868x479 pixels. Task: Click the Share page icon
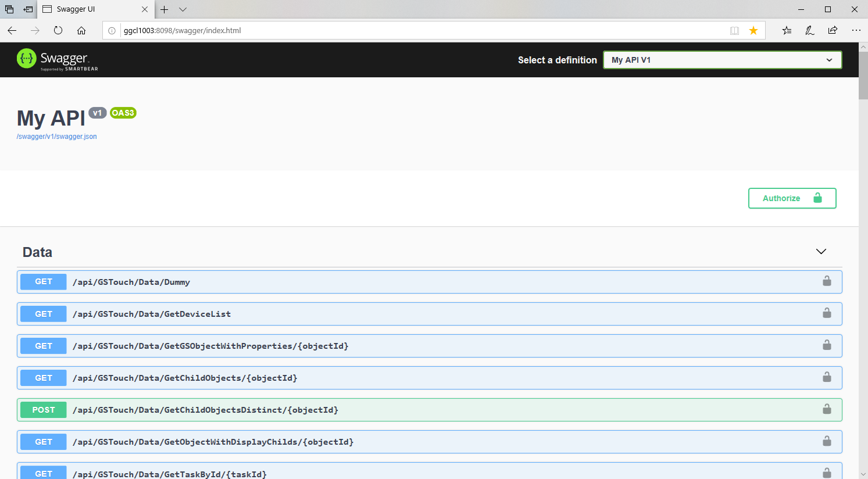click(x=833, y=30)
